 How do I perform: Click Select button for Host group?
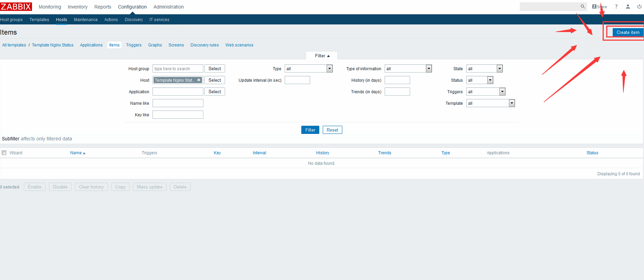click(215, 68)
